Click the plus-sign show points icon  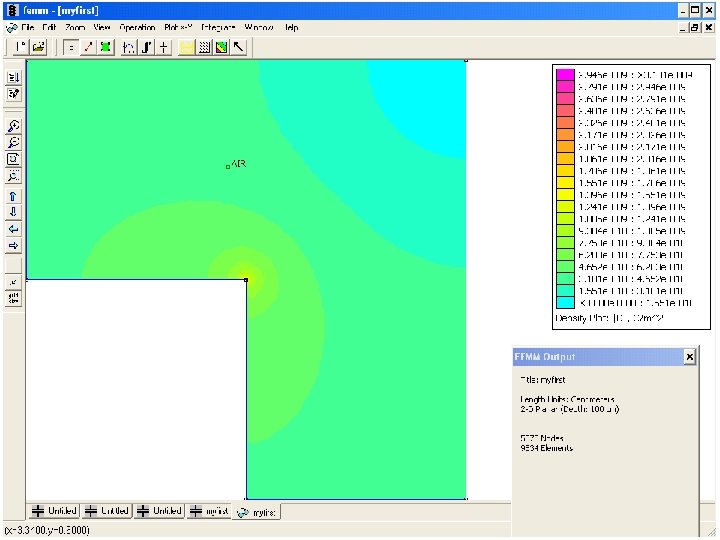(164, 47)
